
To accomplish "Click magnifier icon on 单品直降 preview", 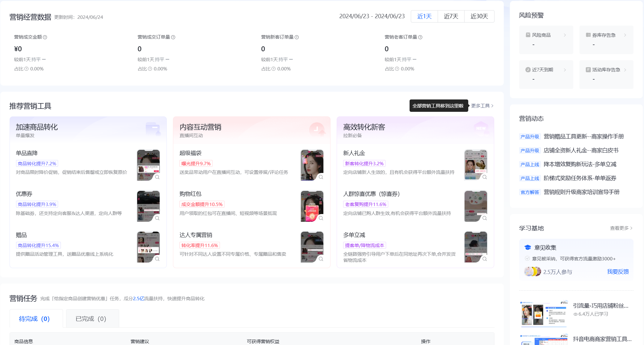I will [x=157, y=177].
